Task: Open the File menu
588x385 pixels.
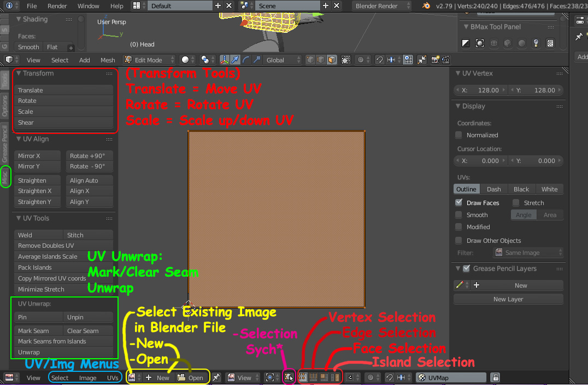Action: (x=32, y=5)
